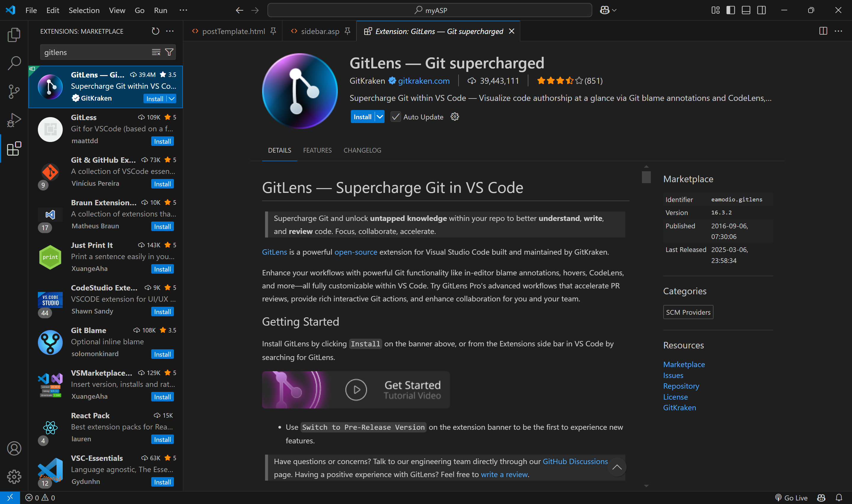Open the Explorer view in activity bar
This screenshot has width=852, height=504.
pos(14,35)
